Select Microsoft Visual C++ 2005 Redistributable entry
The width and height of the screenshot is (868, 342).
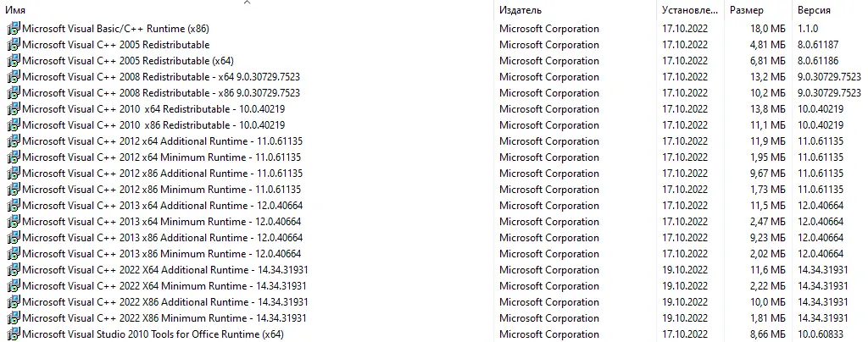click(116, 45)
